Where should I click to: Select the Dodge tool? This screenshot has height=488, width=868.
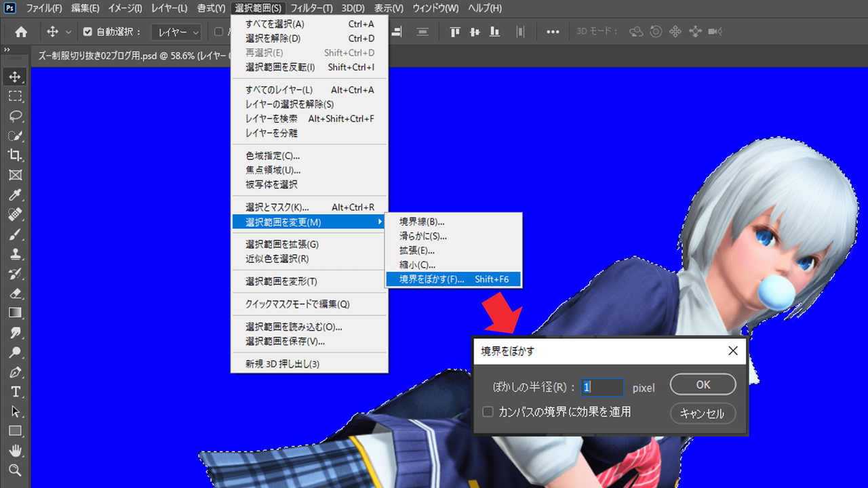(15, 352)
